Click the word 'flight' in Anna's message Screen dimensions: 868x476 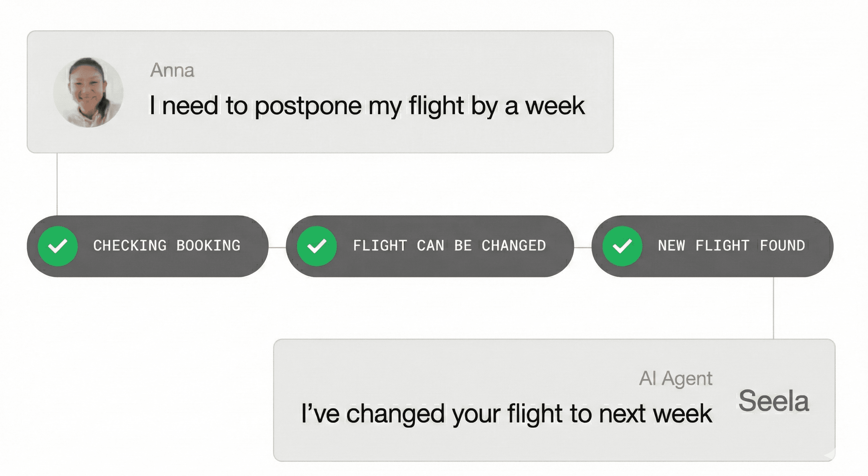click(436, 106)
